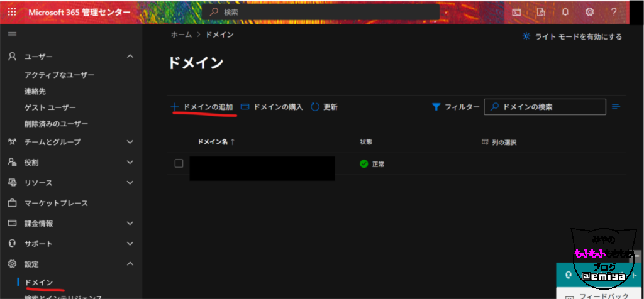Open the settings gear in header

[589, 12]
